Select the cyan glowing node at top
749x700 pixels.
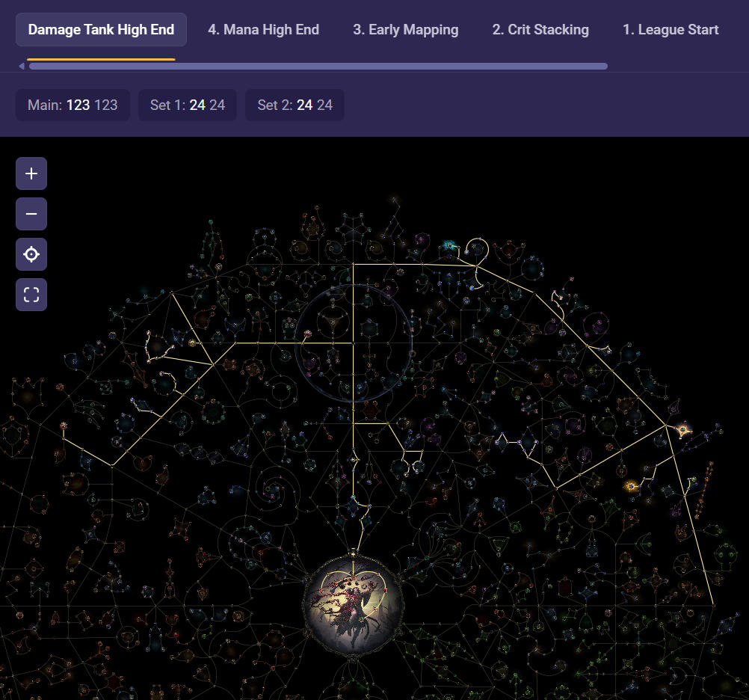(449, 245)
